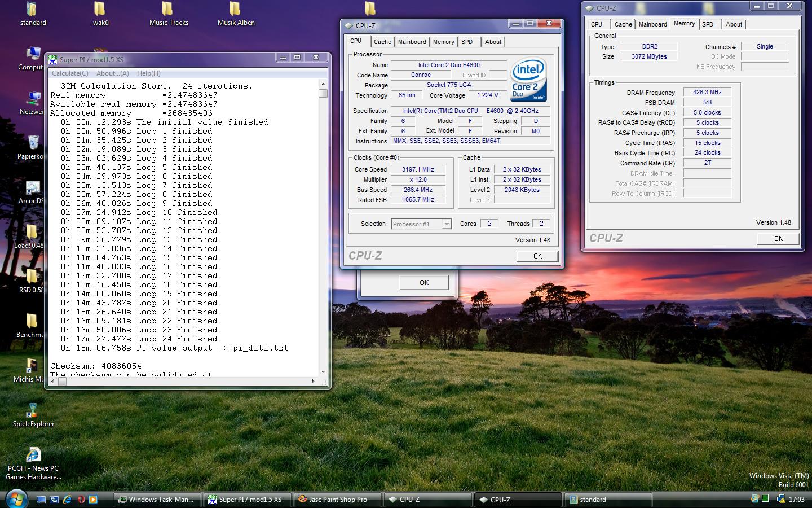The height and width of the screenshot is (508, 812).
Task: Click Checksum line in Super PI output
Action: 96,366
